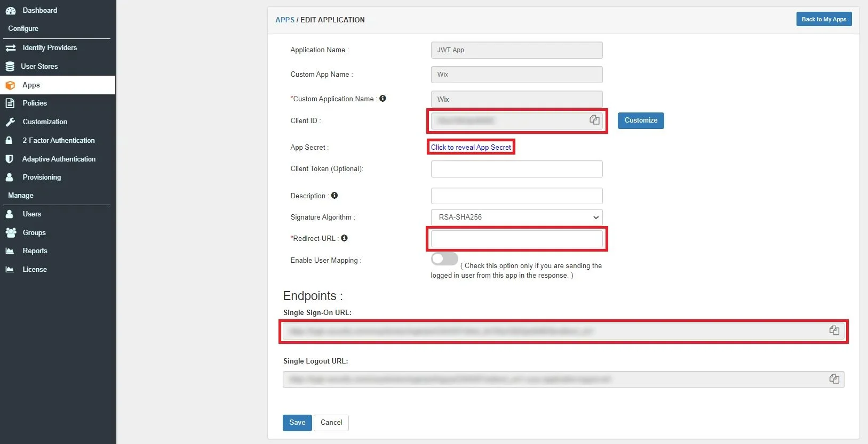Click the APPS breadcrumb link
Screen dimensions: 868x444
pos(285,20)
